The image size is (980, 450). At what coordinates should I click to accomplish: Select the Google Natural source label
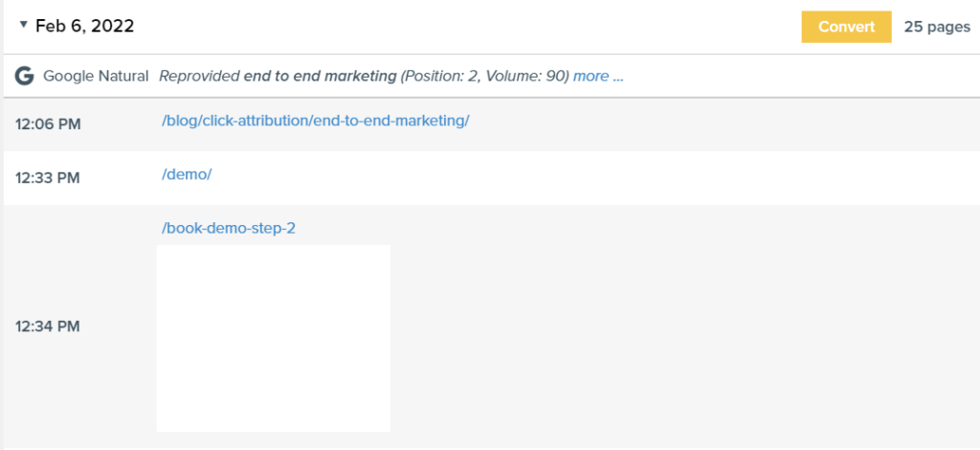[x=96, y=76]
